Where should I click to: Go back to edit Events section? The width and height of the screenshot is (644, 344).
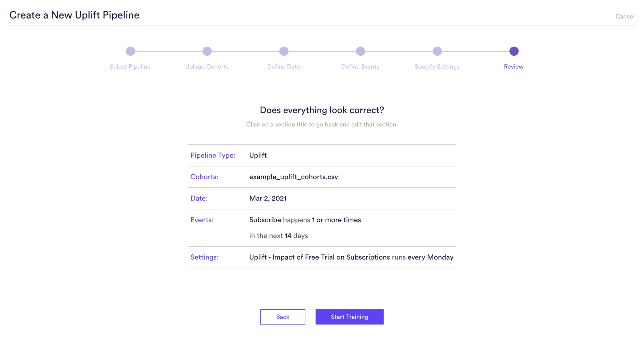tap(202, 220)
